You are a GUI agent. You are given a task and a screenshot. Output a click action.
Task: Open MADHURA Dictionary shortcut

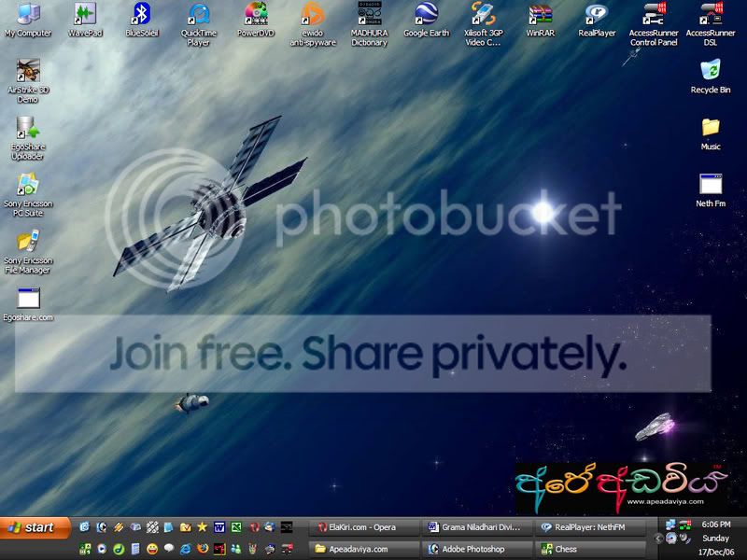click(369, 24)
